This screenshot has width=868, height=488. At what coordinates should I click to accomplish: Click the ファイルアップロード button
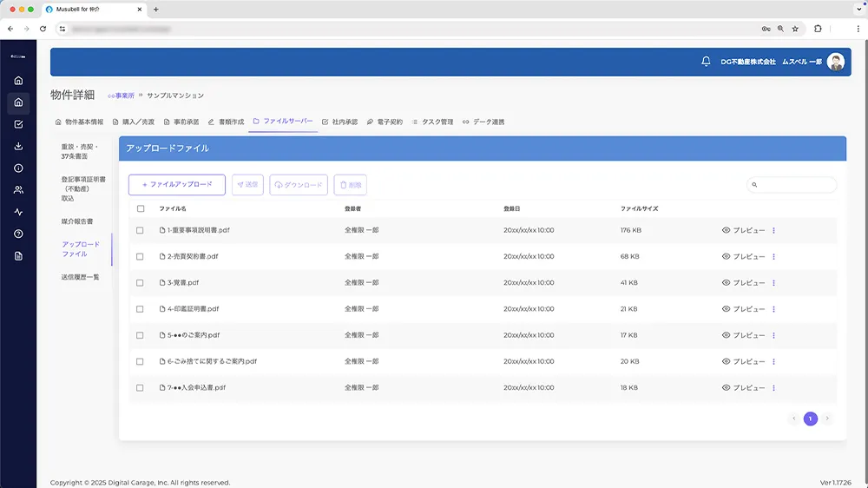click(177, 185)
